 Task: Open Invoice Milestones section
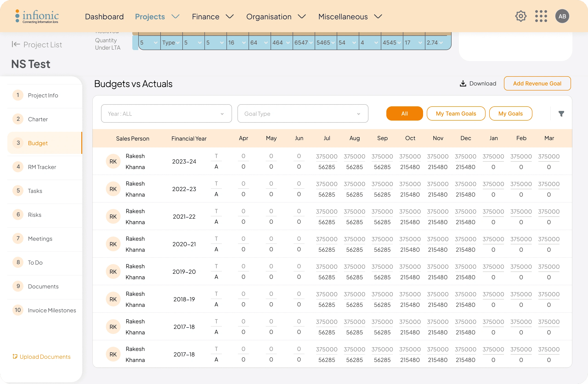tap(52, 310)
